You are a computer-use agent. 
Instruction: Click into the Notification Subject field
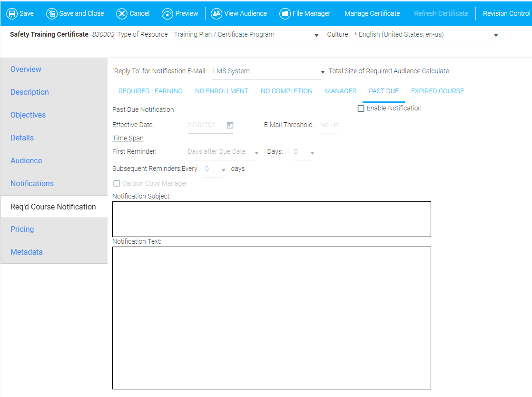click(x=271, y=219)
